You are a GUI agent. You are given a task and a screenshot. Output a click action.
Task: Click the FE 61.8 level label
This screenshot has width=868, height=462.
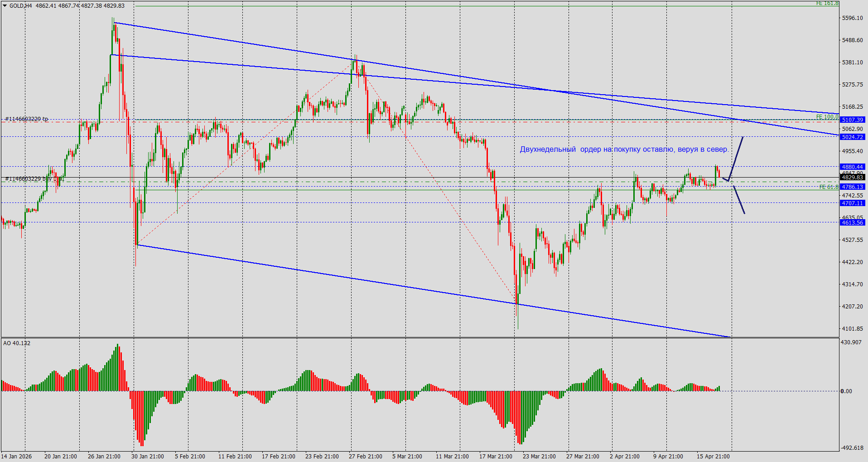pos(828,187)
